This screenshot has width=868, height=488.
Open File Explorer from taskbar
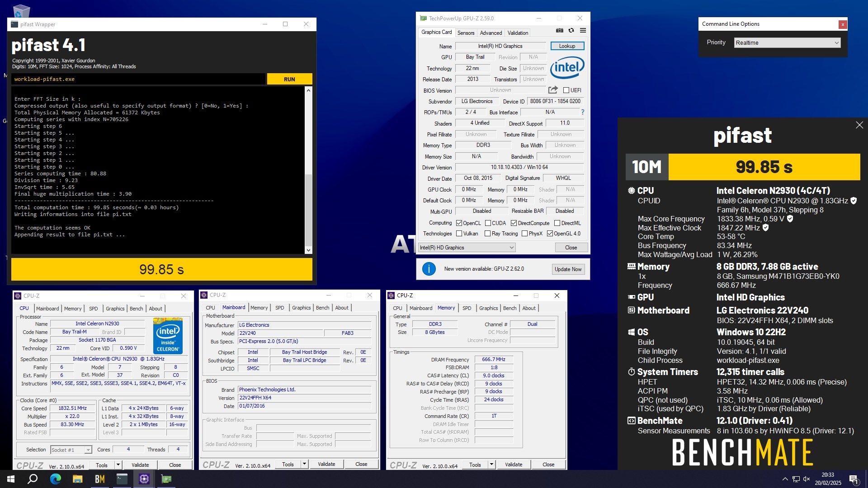click(78, 479)
